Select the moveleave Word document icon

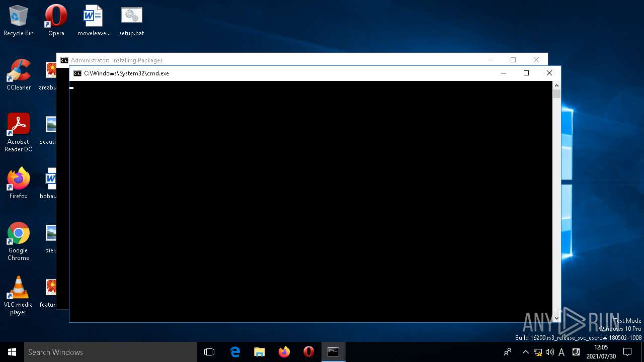(94, 21)
